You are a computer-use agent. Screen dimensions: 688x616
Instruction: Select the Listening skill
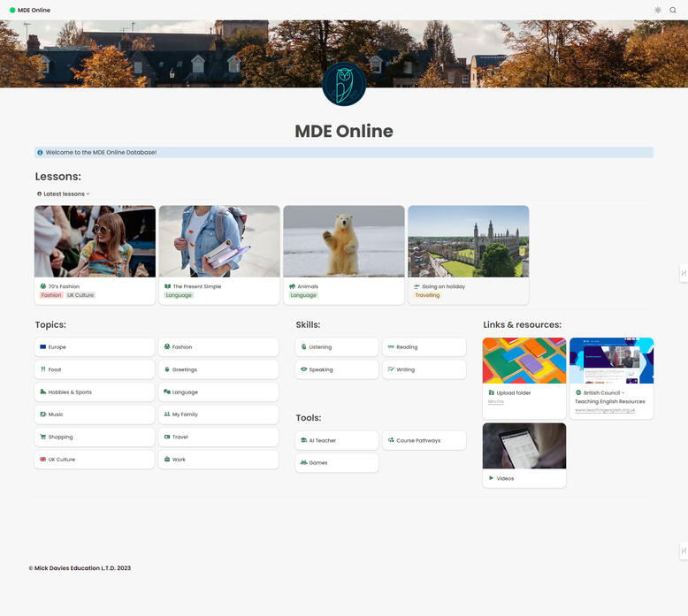(x=336, y=347)
